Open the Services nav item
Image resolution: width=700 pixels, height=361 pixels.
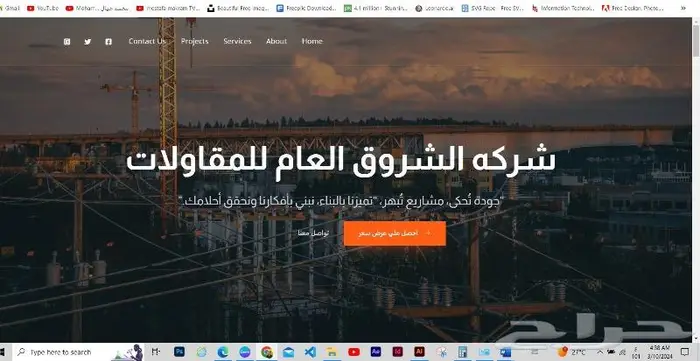[x=237, y=41]
